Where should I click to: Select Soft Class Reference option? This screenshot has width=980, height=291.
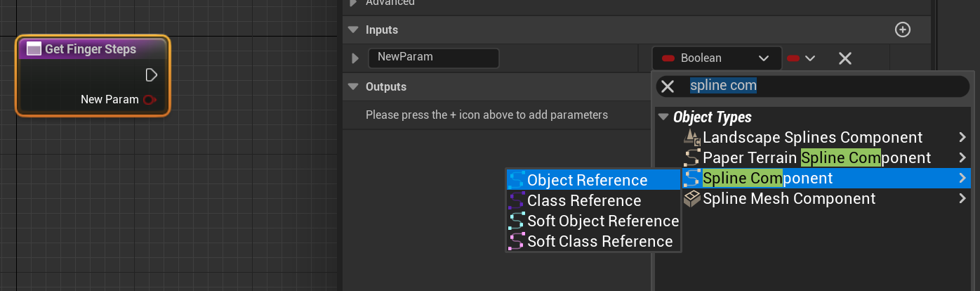(x=593, y=242)
